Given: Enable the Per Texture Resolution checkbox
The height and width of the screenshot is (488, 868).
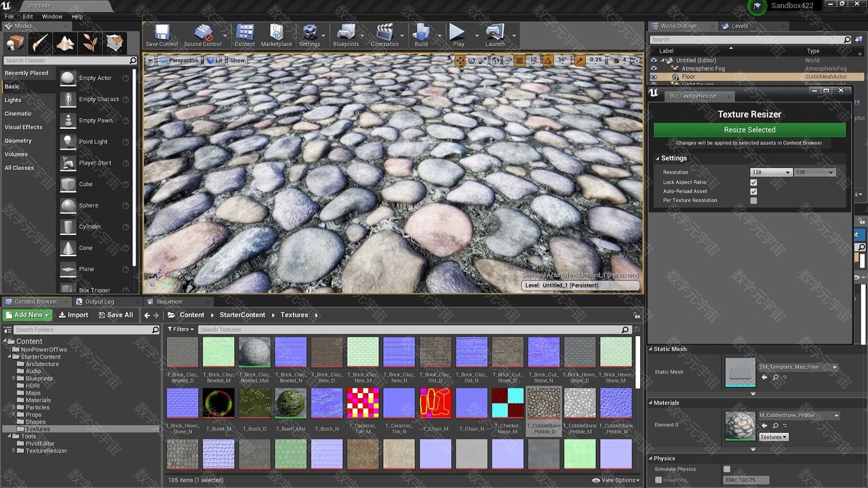Looking at the screenshot, I should (x=753, y=201).
